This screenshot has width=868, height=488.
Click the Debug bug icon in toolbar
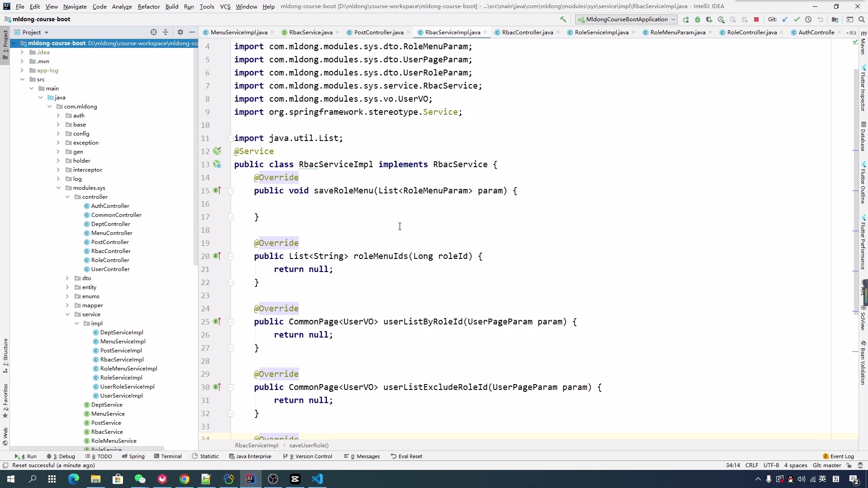pos(698,19)
